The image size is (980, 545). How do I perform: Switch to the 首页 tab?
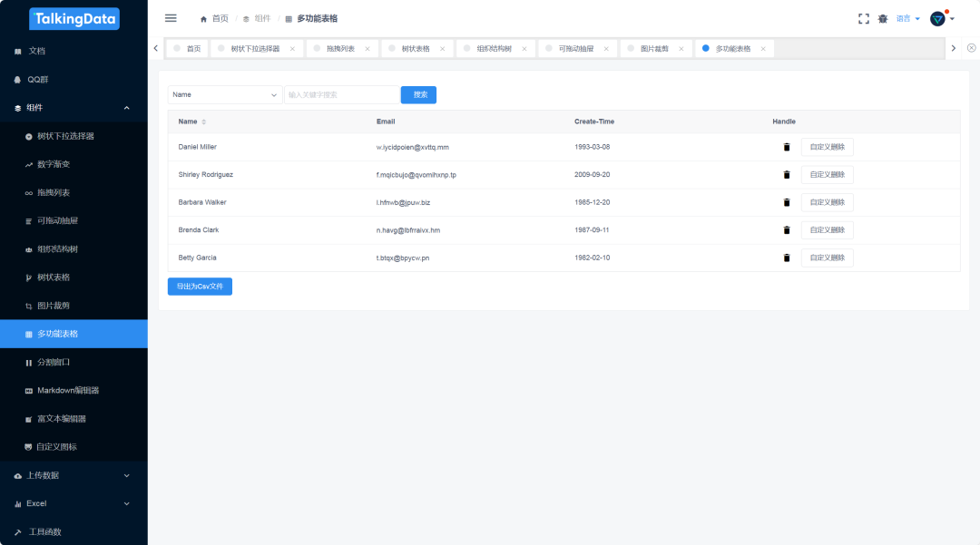coord(188,49)
